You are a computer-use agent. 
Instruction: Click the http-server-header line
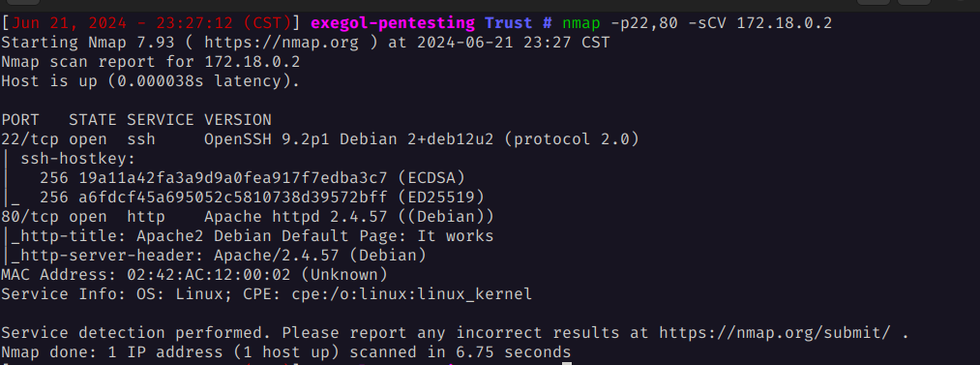[x=214, y=255]
